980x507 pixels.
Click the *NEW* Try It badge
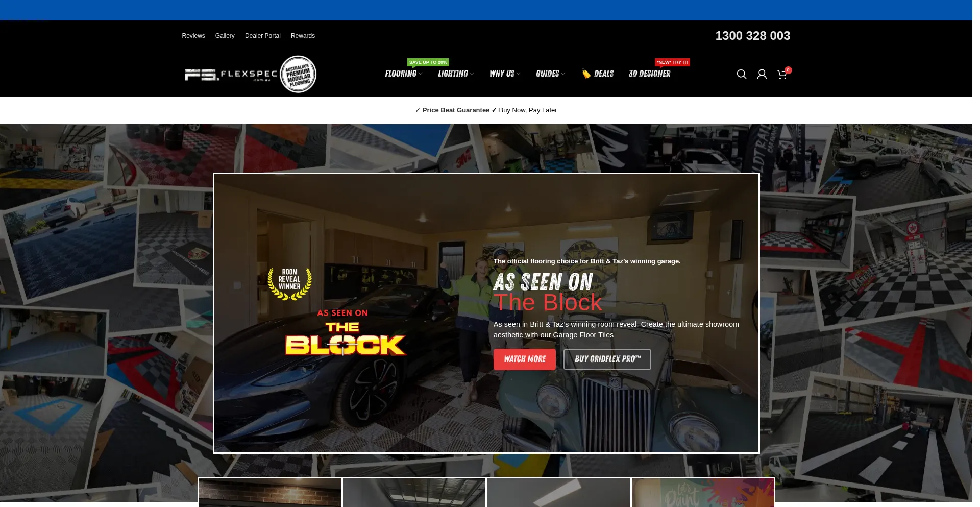pos(672,62)
